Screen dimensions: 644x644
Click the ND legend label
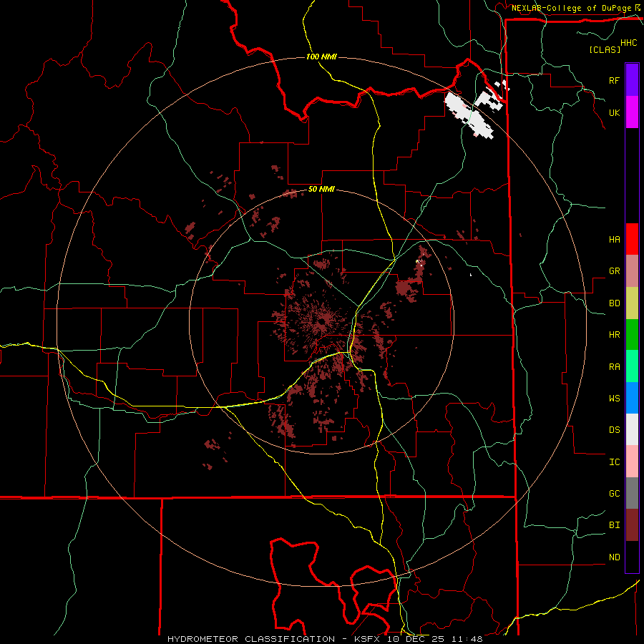[x=614, y=557]
